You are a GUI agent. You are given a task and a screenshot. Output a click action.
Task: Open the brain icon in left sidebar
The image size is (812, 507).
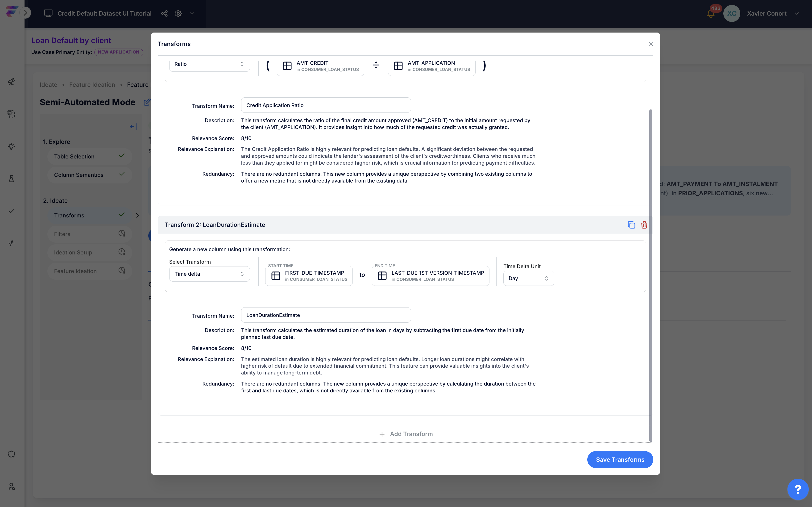point(11,114)
